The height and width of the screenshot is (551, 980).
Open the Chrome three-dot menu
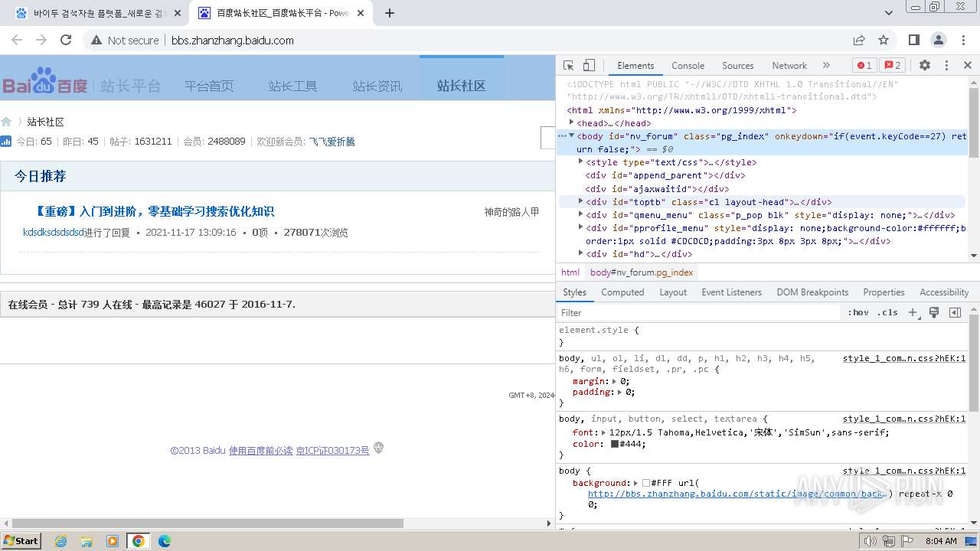pos(964,40)
